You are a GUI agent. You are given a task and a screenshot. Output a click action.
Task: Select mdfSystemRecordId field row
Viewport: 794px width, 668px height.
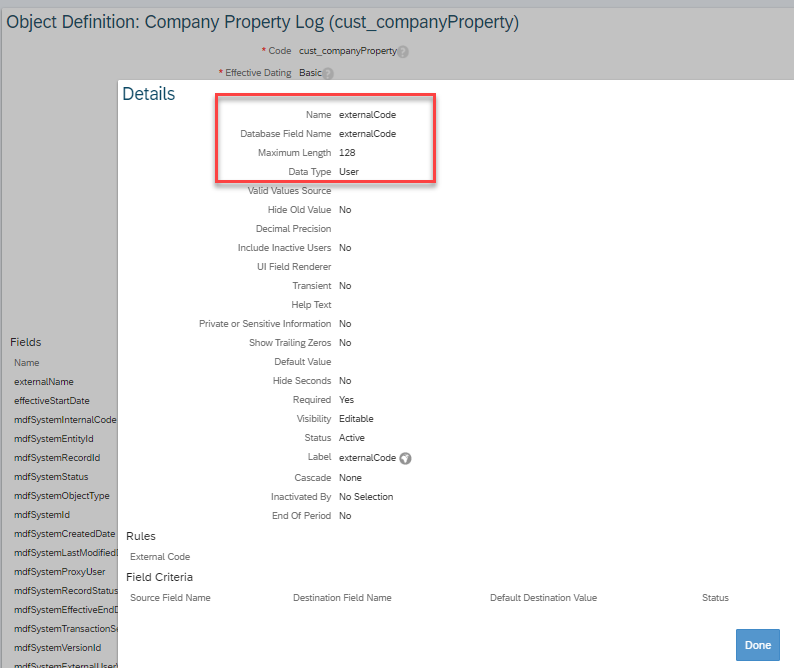coord(57,458)
